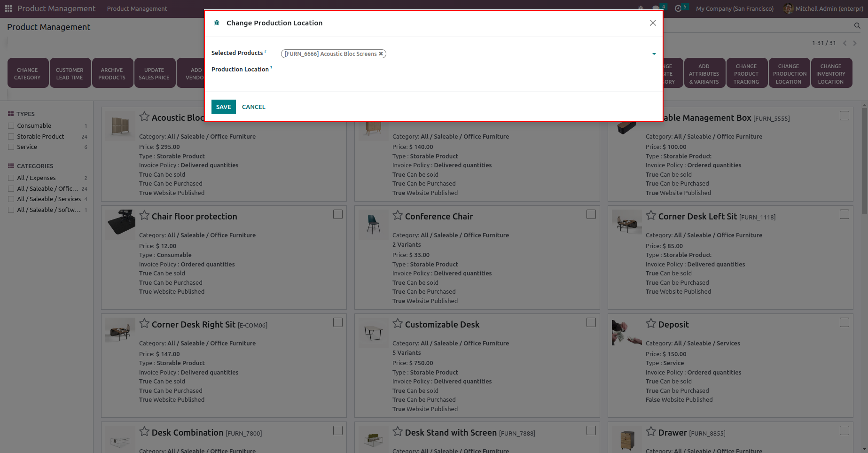The width and height of the screenshot is (868, 453).
Task: Click Change Production Location button
Action: coord(789,73)
